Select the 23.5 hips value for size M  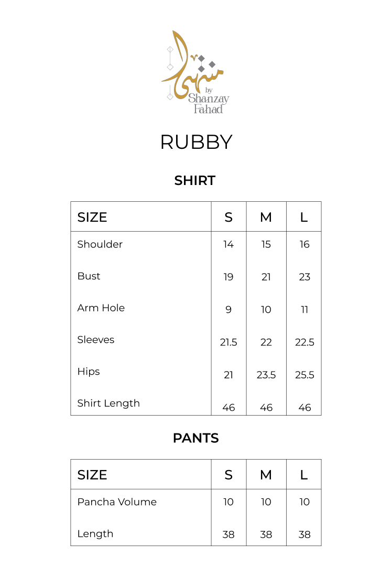[x=266, y=375]
